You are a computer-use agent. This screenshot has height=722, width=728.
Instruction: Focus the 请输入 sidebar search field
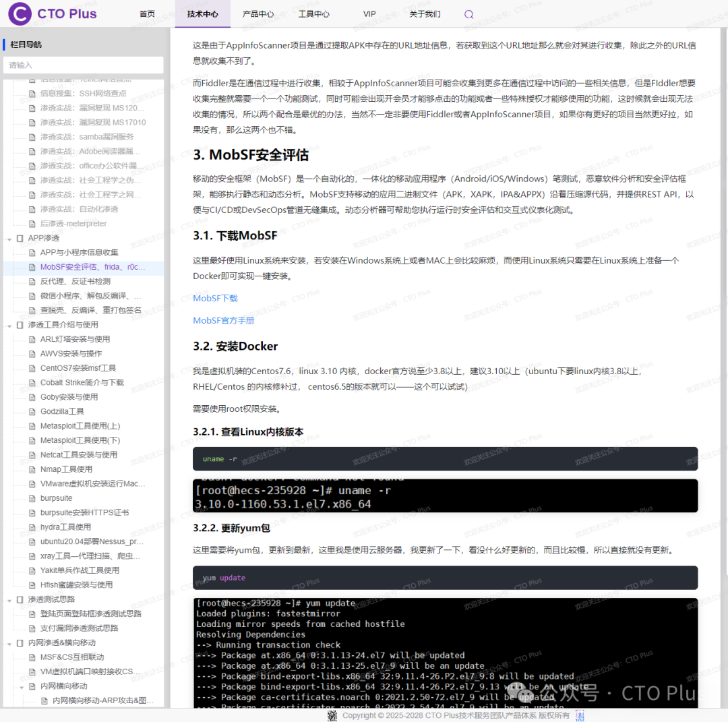84,65
